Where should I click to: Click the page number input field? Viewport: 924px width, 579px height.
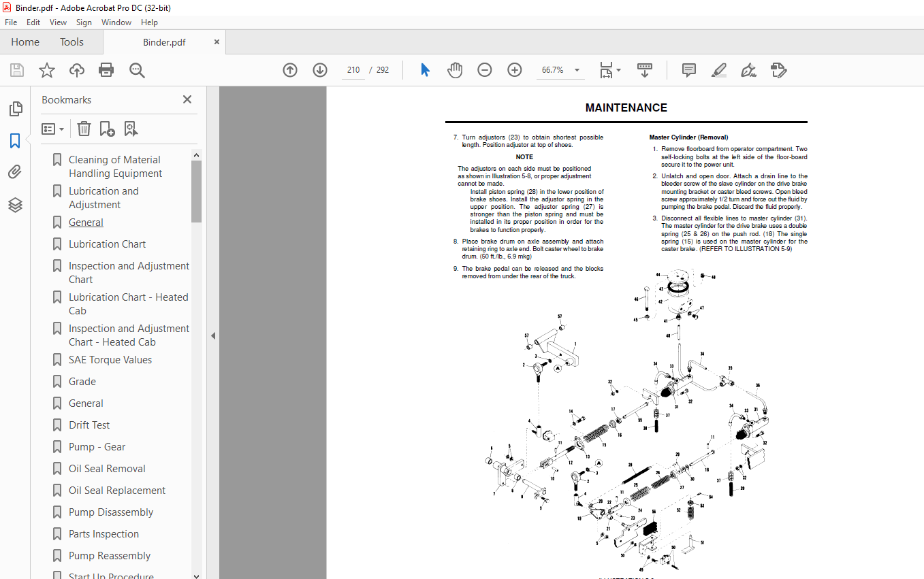coord(353,70)
